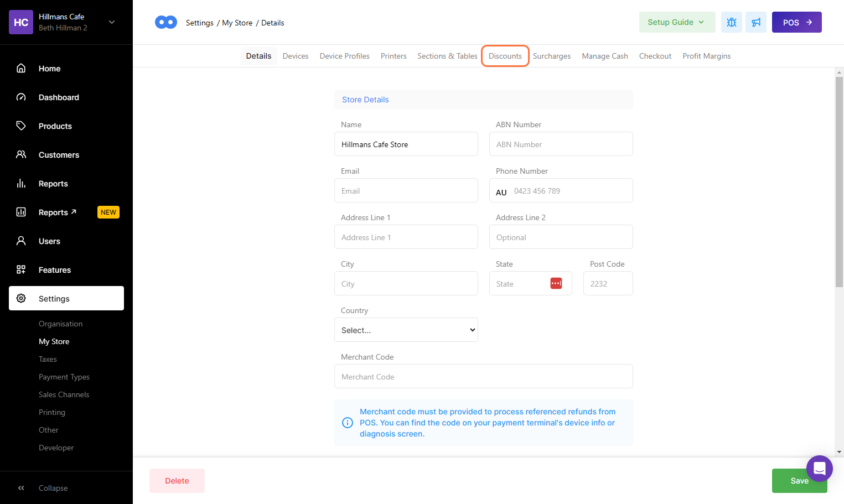Click the Features grid icon
844x504 pixels.
tap(21, 270)
